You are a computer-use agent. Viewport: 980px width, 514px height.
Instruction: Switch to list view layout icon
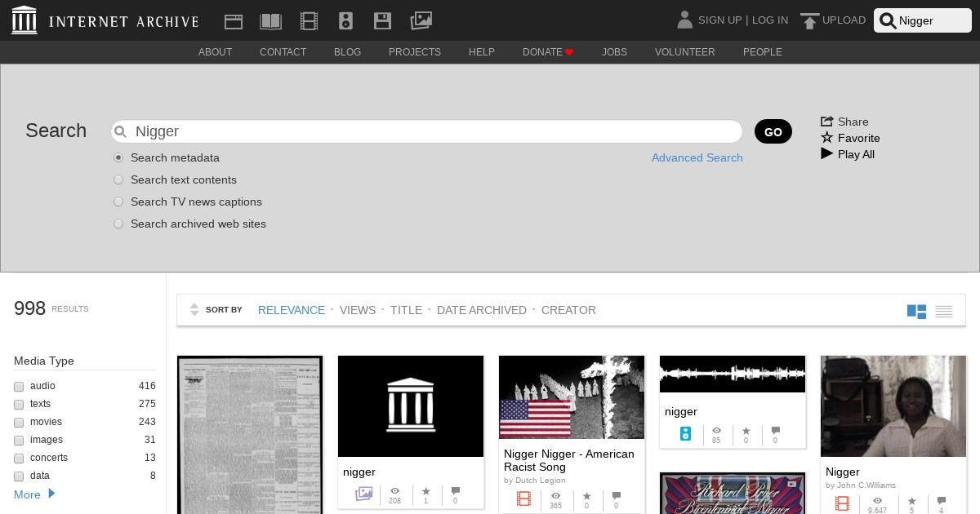tap(944, 312)
